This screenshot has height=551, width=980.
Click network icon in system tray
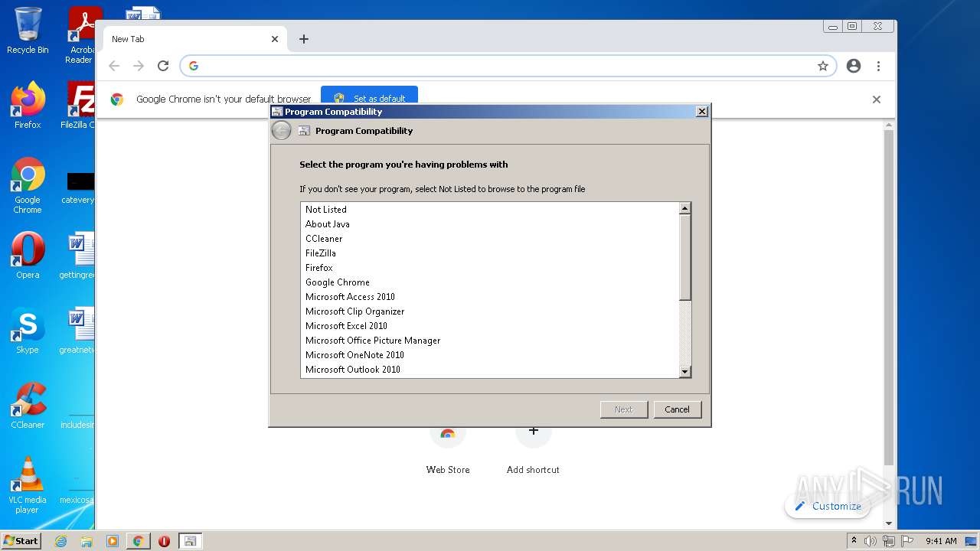889,541
